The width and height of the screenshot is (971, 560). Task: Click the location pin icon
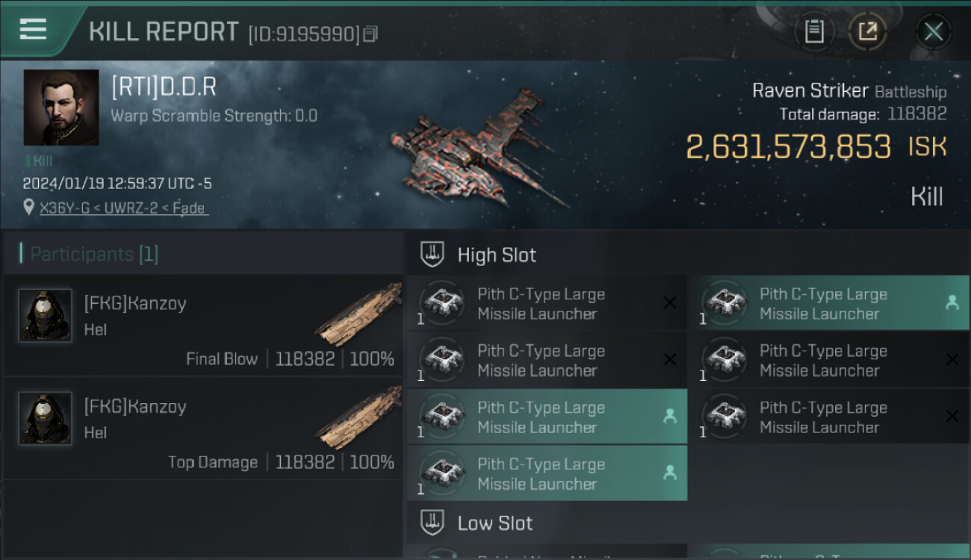click(x=28, y=208)
